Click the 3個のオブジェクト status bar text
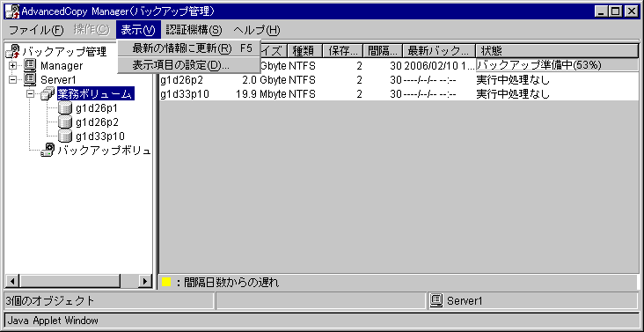644x332 pixels. pyautogui.click(x=50, y=301)
